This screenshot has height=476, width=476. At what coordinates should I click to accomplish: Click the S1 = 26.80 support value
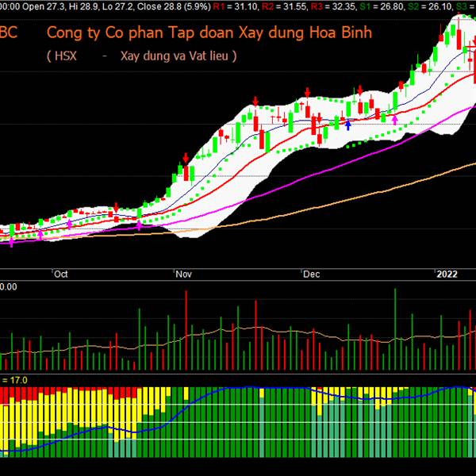382,6
